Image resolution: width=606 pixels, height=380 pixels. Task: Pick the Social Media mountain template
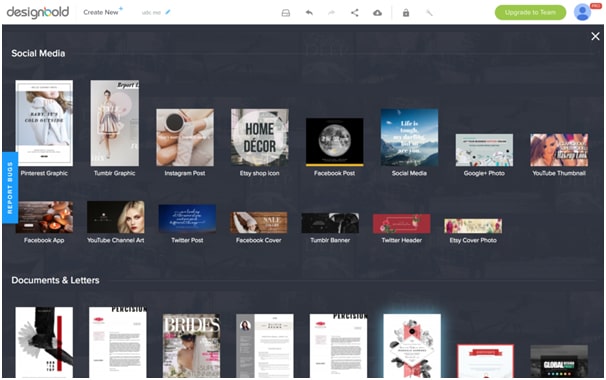coord(409,137)
